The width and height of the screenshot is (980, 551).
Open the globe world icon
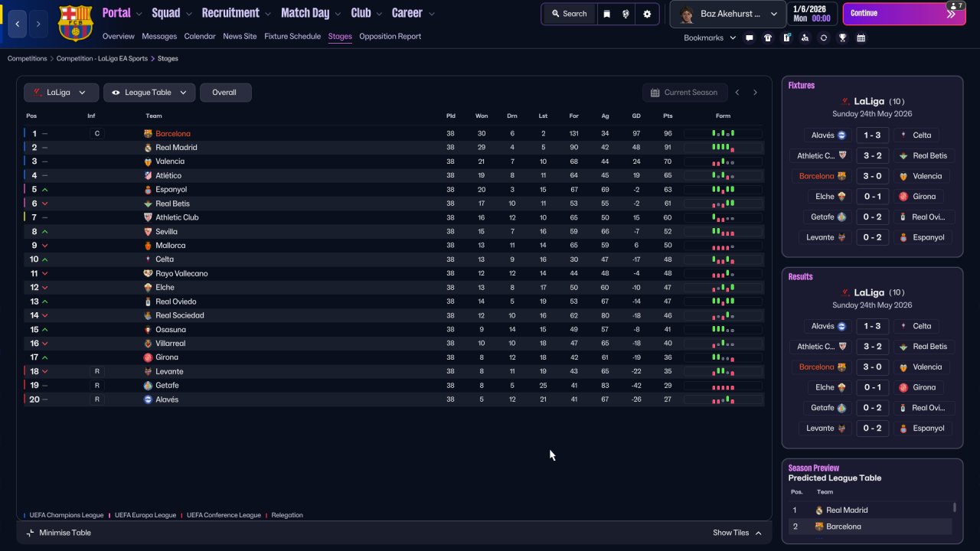(x=626, y=14)
